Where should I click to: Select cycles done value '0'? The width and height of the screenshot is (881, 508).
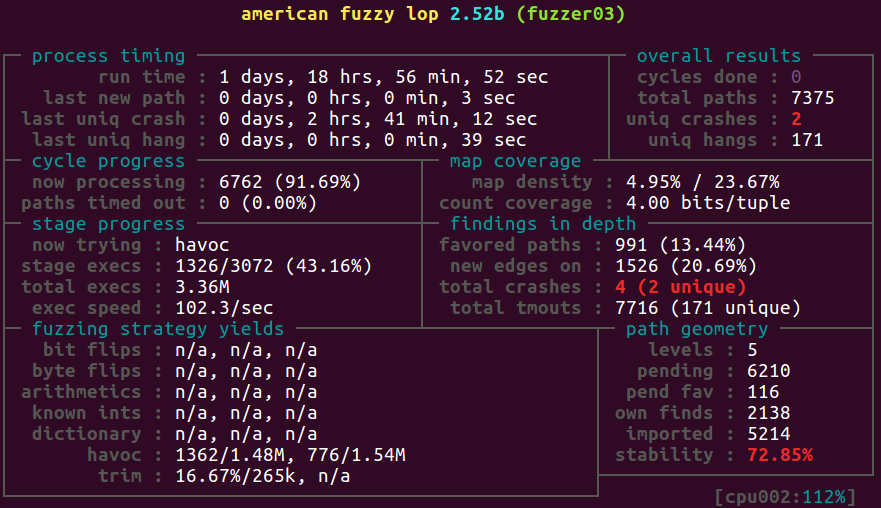pos(796,77)
